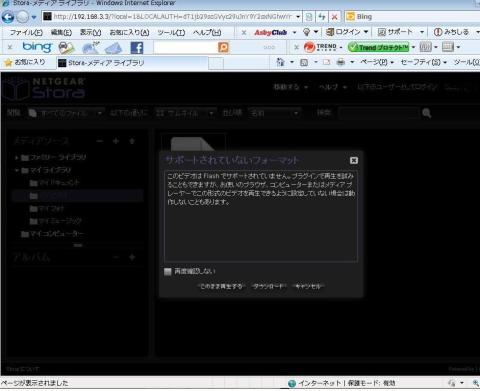This screenshot has height=391, width=480.
Task: Collapse the マイライブラリ tree node
Action: [x=16, y=170]
